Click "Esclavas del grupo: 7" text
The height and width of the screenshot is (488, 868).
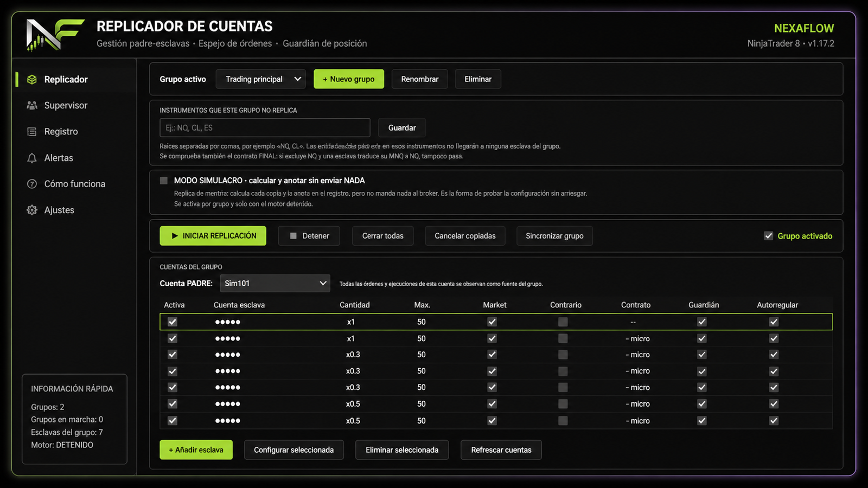pyautogui.click(x=67, y=432)
